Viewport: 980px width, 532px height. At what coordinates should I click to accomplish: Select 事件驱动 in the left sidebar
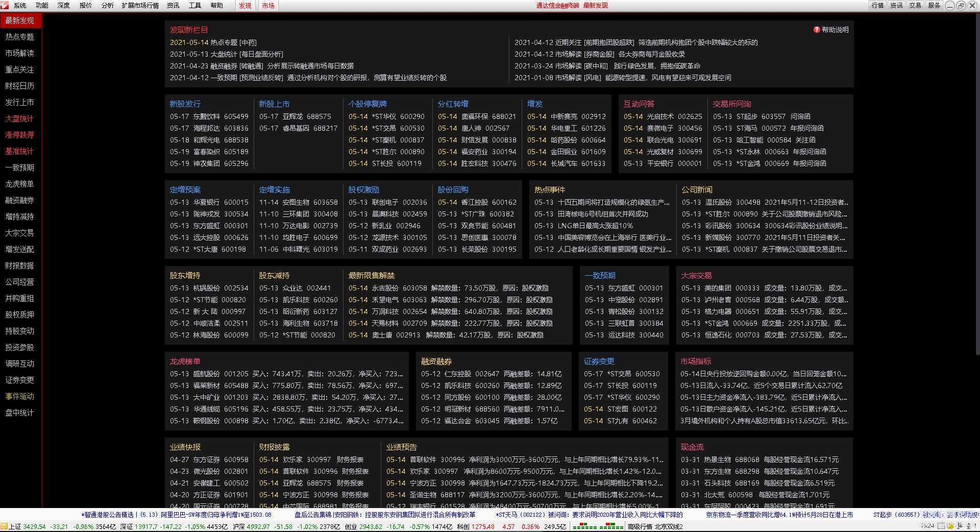tap(19, 396)
